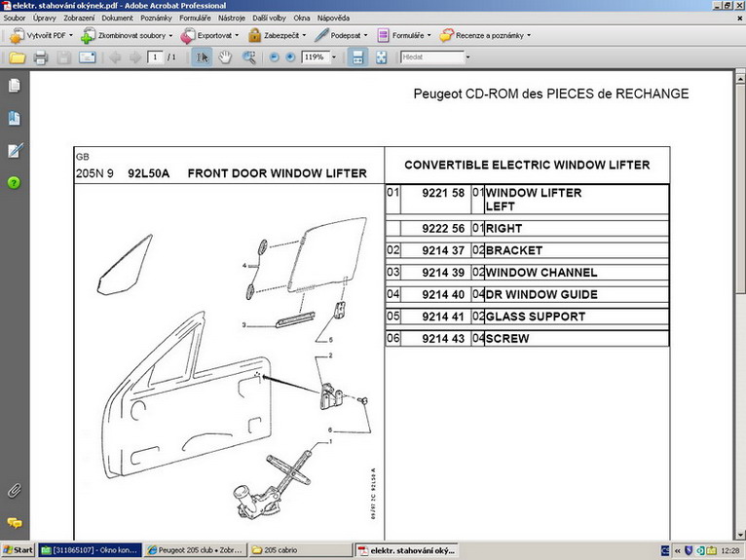This screenshot has height=560, width=746.
Task: Toggle scrolling page display mode
Action: pyautogui.click(x=357, y=57)
